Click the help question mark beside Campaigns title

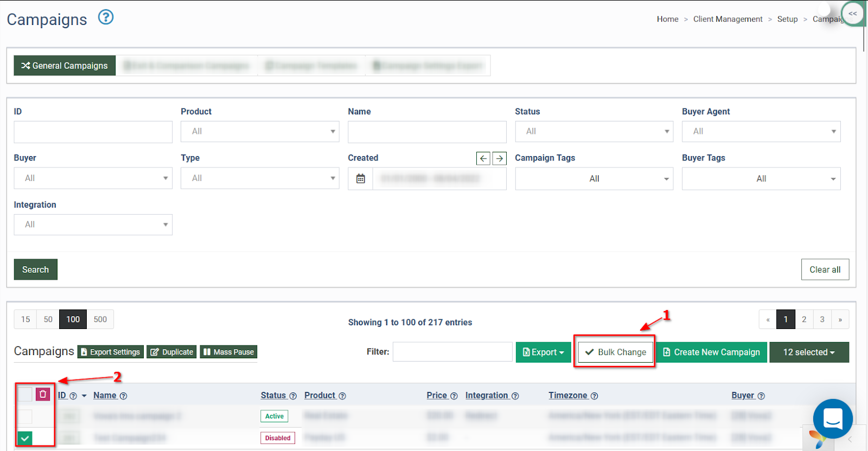[106, 17]
